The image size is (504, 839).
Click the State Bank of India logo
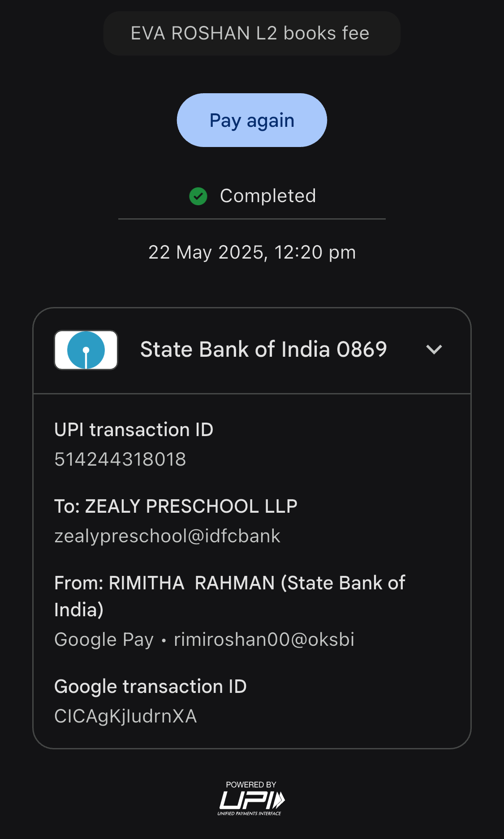[x=86, y=350]
